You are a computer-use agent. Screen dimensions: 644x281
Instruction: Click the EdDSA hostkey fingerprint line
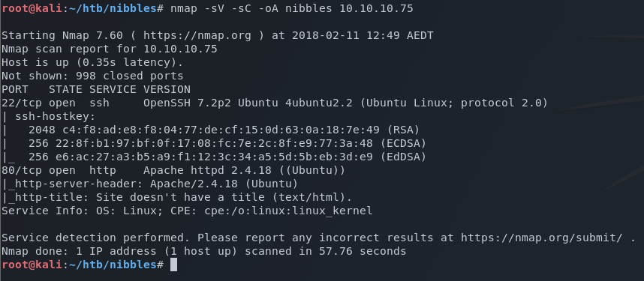click(214, 157)
